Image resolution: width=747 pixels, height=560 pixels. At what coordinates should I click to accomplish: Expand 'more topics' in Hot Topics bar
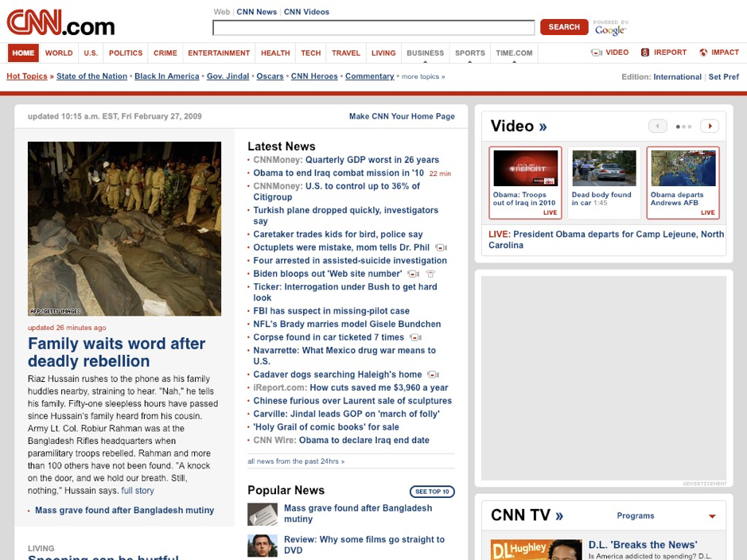coord(423,77)
